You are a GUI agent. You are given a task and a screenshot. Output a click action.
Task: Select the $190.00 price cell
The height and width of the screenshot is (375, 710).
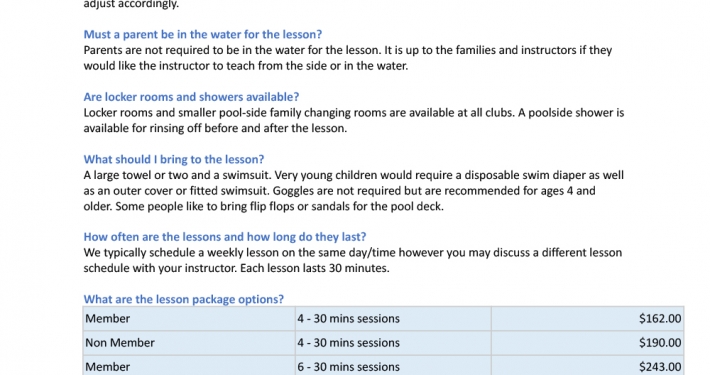[587, 343]
